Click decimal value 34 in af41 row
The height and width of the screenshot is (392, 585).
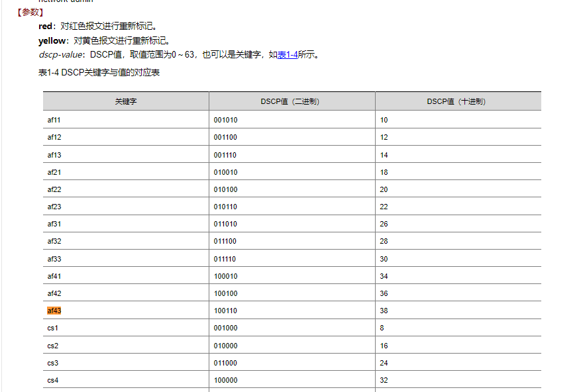tap(384, 276)
